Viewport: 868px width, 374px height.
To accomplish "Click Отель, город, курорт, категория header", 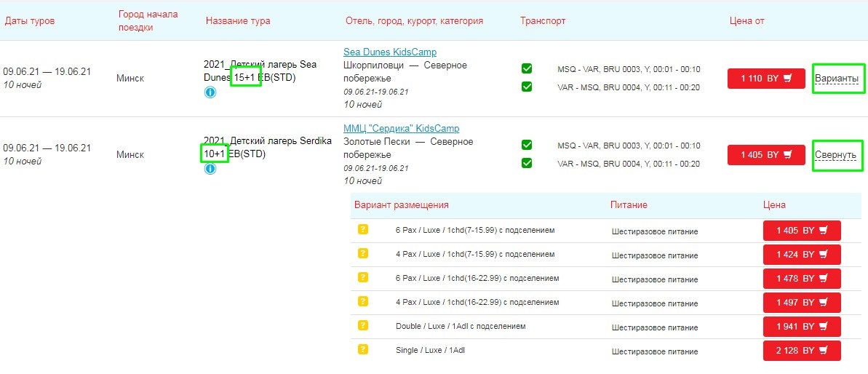I will pyautogui.click(x=414, y=21).
